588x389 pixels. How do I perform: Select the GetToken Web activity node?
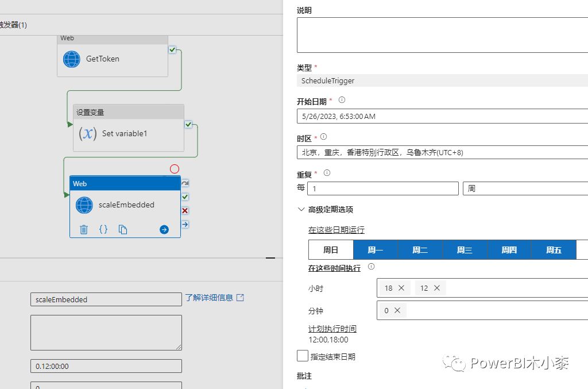click(x=113, y=56)
